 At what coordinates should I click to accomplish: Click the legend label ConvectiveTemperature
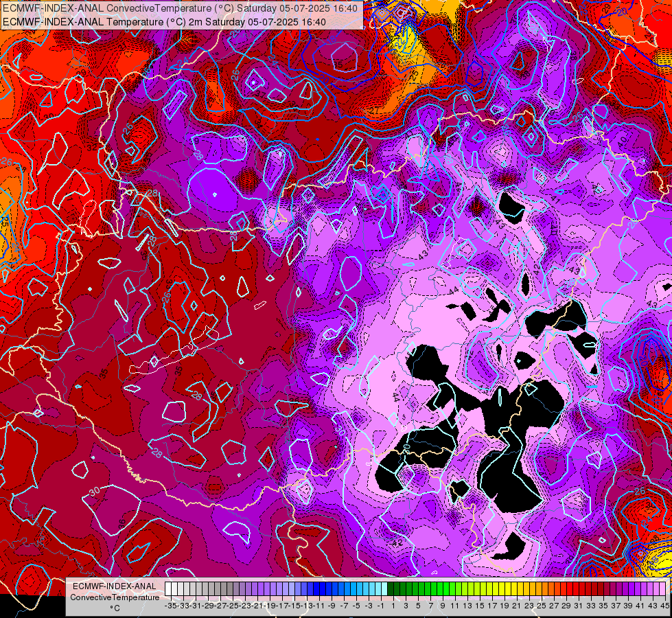point(115,597)
